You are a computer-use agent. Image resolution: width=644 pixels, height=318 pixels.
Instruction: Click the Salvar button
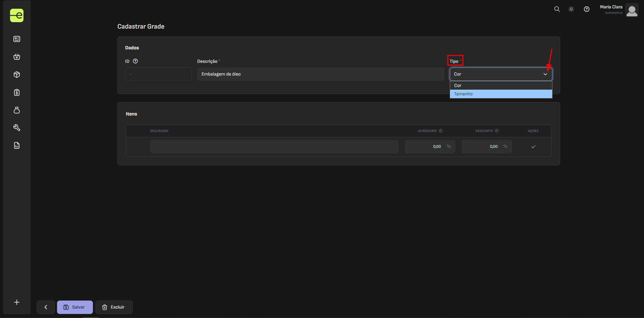(x=75, y=307)
